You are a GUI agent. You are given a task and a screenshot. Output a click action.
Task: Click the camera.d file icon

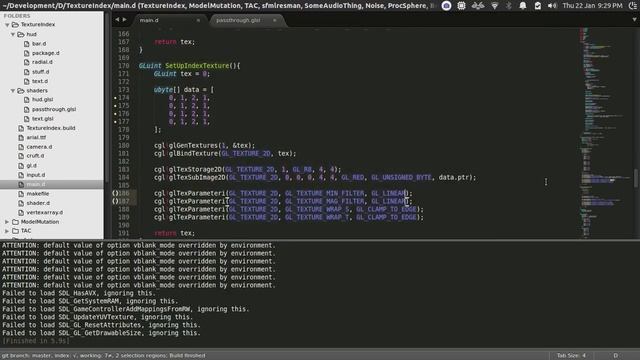pyautogui.click(x=21, y=147)
